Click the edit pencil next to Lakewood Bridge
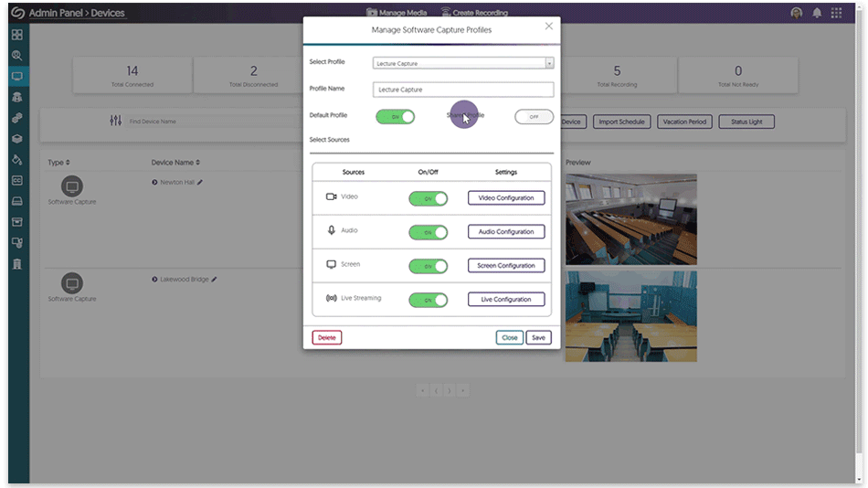The height and width of the screenshot is (488, 868). click(x=214, y=279)
